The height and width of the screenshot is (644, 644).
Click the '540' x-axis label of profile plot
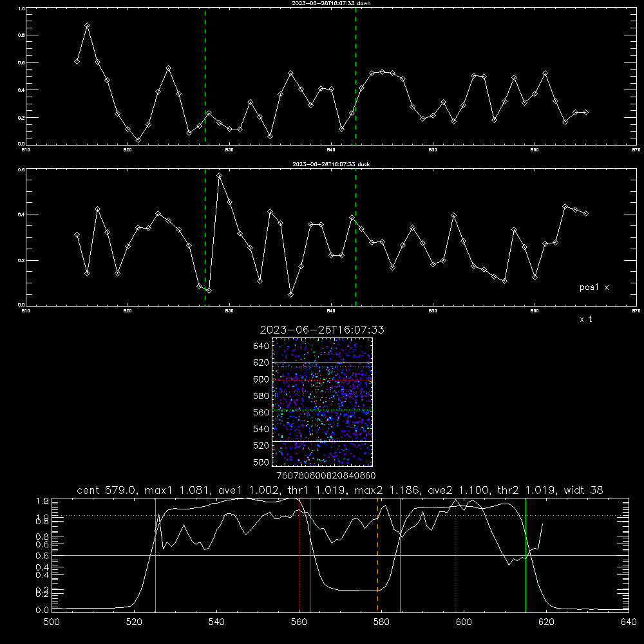216,622
